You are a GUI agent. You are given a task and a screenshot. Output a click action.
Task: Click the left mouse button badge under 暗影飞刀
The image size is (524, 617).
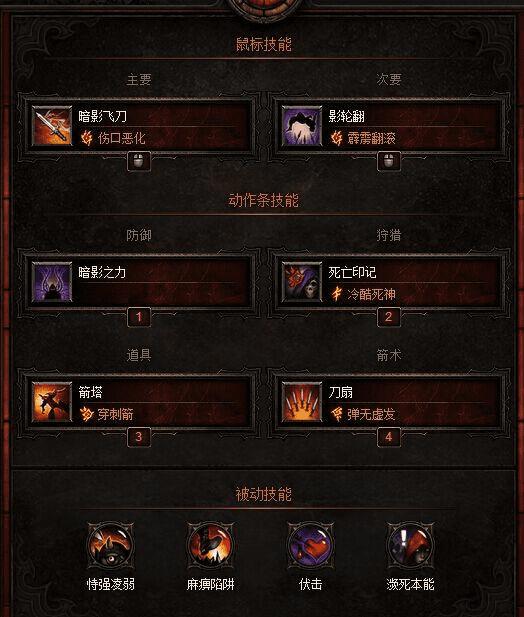point(139,161)
